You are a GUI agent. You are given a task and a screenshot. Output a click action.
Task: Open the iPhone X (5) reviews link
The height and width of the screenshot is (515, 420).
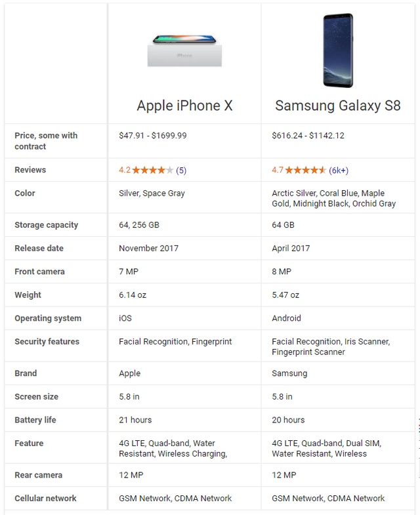pos(181,170)
